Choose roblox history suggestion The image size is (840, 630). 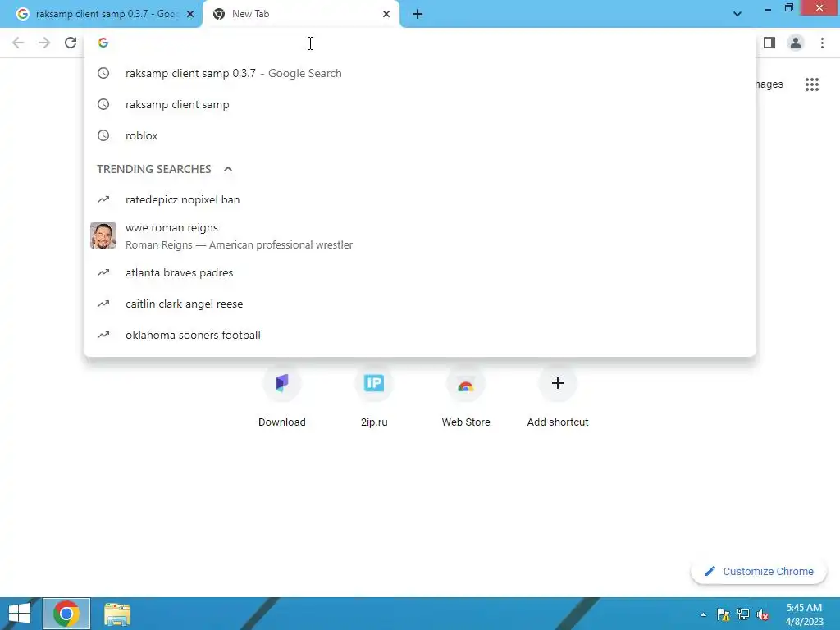420,135
